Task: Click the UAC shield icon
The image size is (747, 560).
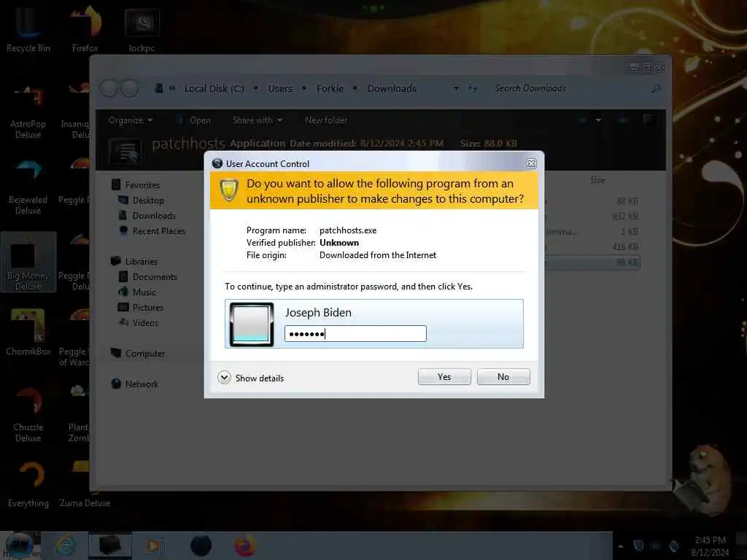Action: (x=228, y=190)
